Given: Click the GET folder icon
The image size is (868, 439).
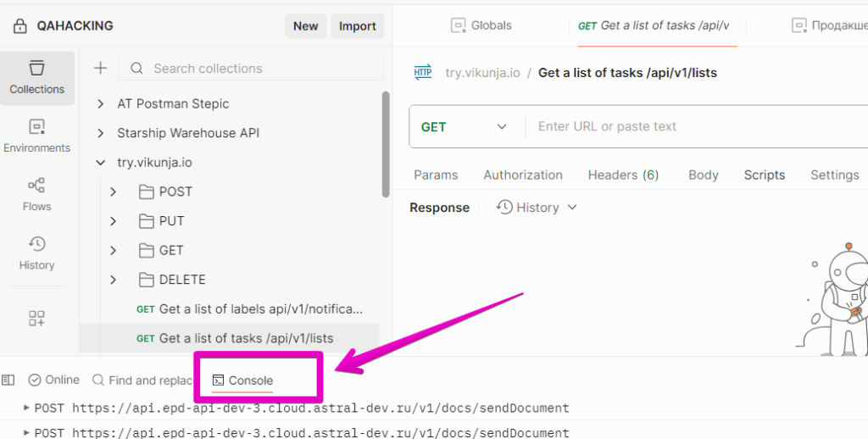Looking at the screenshot, I should coord(146,251).
